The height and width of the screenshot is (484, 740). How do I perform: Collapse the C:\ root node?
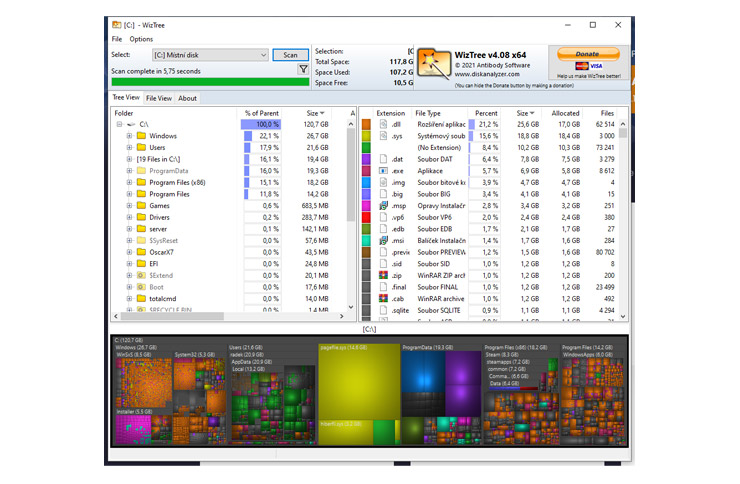pos(119,125)
